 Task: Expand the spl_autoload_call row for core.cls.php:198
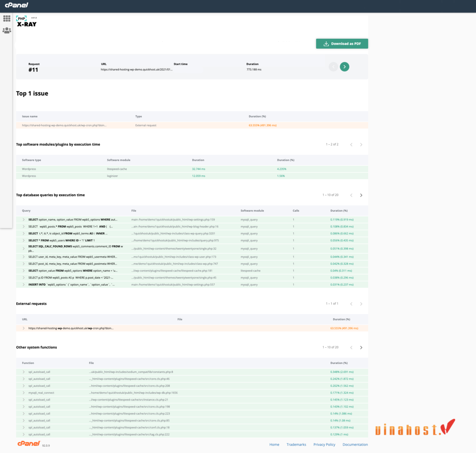pos(23,406)
